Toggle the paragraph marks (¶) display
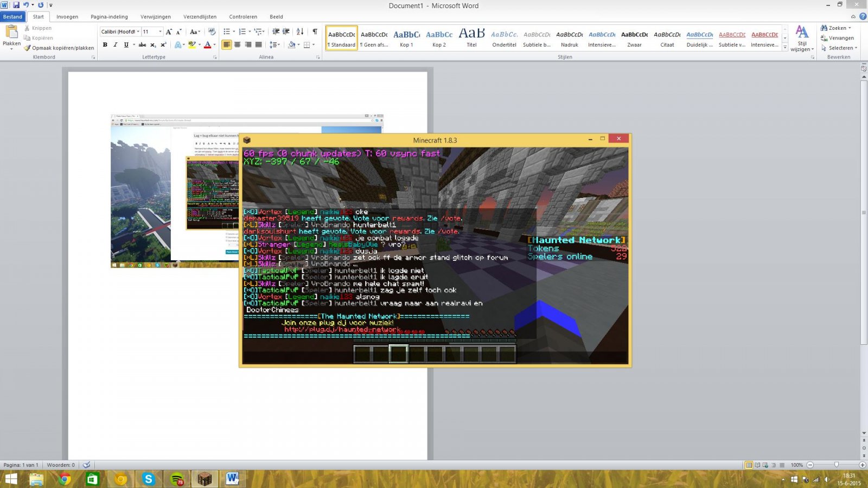The height and width of the screenshot is (488, 868). click(x=315, y=31)
